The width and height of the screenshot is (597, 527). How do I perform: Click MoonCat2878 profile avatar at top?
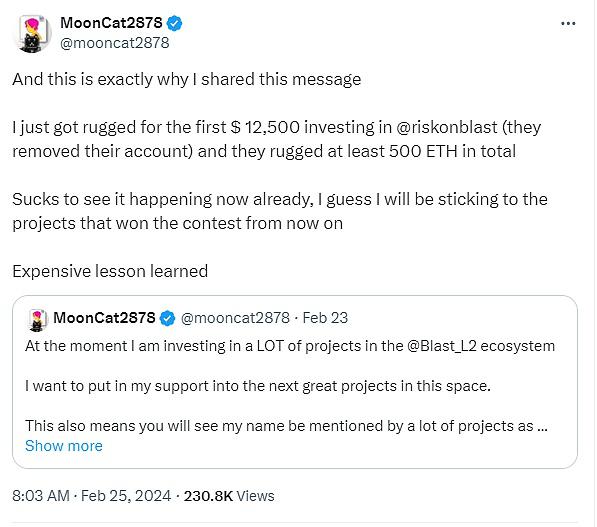(x=32, y=34)
